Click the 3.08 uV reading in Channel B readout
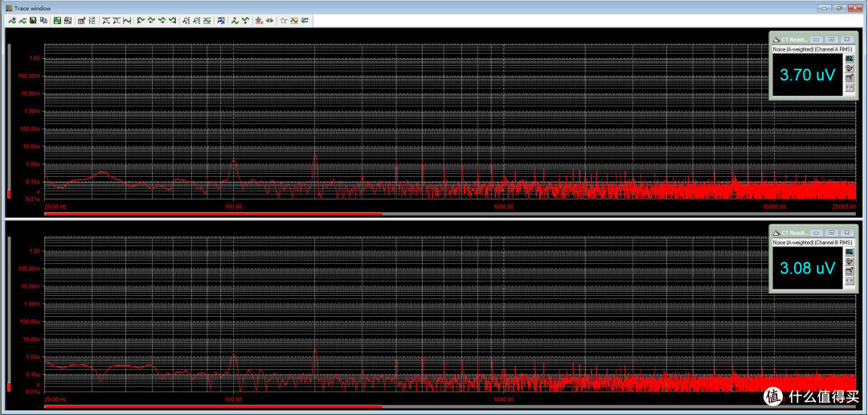Image resolution: width=868 pixels, height=415 pixels. [807, 268]
